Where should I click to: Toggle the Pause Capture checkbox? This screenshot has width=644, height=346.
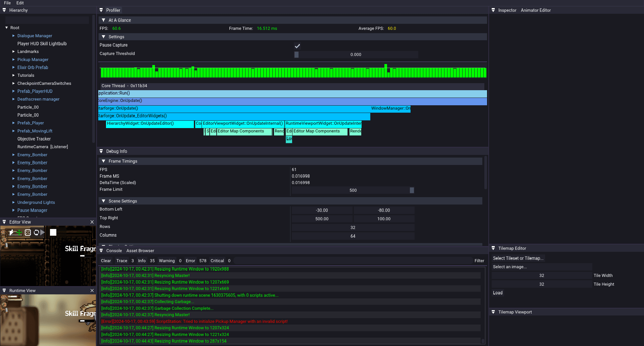tap(297, 46)
